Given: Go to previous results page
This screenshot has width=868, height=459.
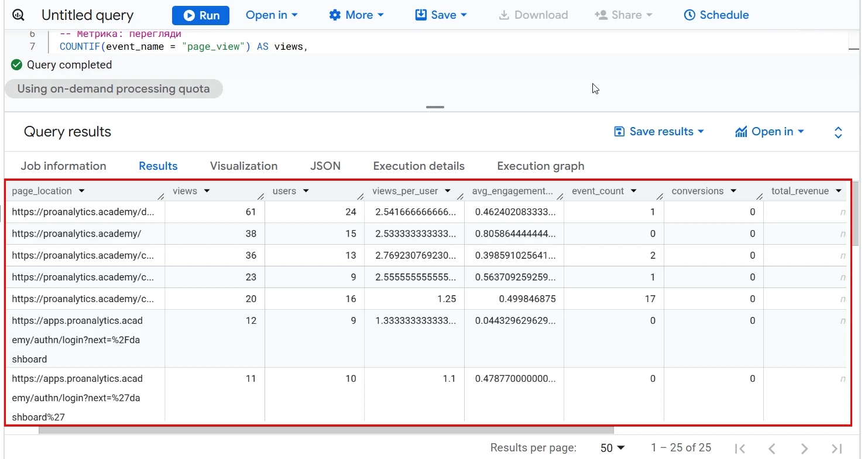Looking at the screenshot, I should 772,448.
